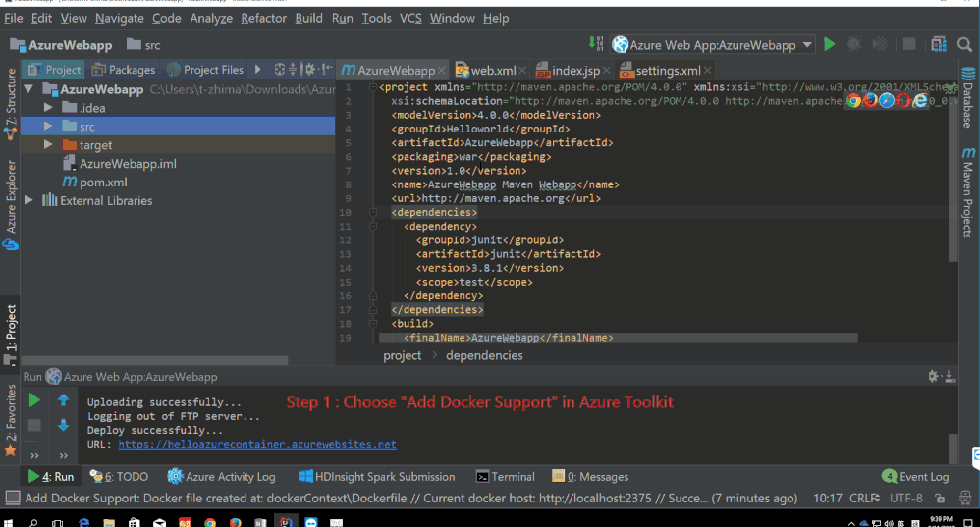Click the Run panel hide/download icon
The image size is (980, 527).
(950, 376)
